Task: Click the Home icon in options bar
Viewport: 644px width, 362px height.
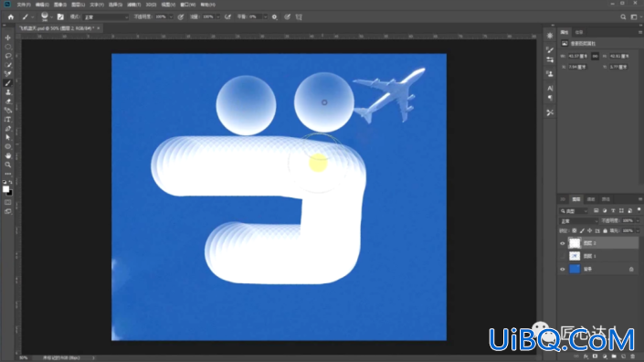Action: coord(11,16)
